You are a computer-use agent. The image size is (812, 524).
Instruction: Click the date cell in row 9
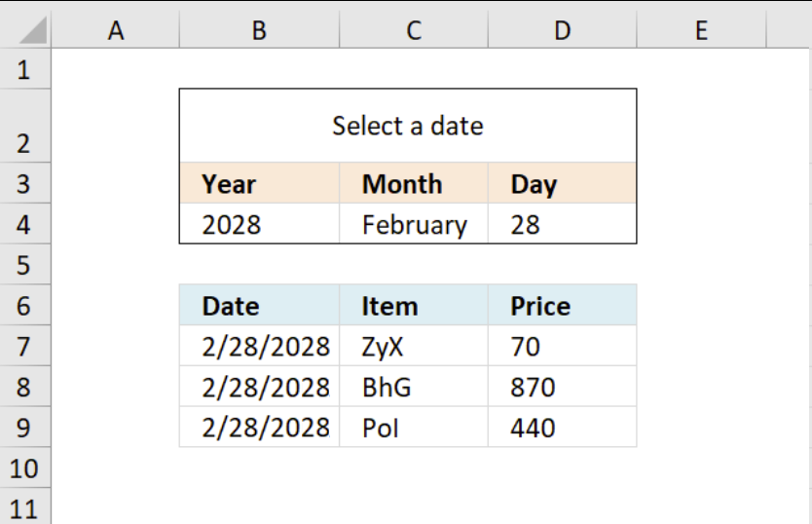(259, 427)
